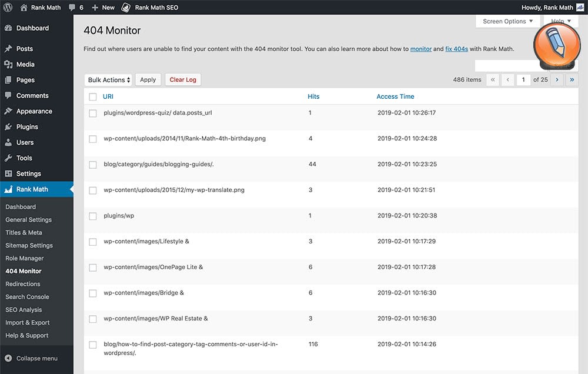Sort the table by URI column

[x=108, y=96]
